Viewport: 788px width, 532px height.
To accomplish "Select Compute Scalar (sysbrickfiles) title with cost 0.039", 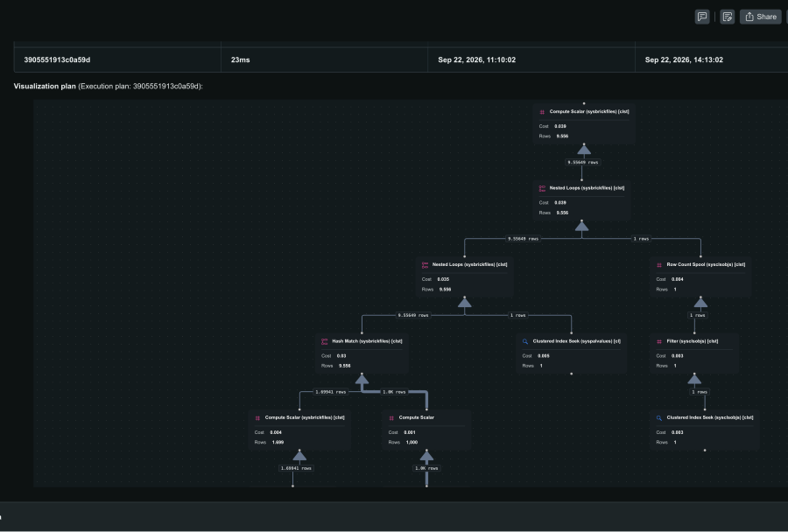I will coord(589,111).
